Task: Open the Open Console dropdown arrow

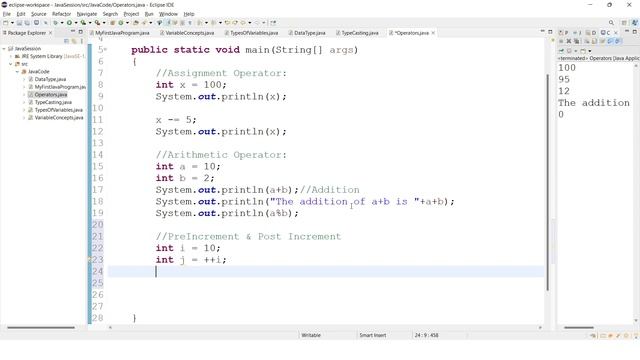Action: [x=590, y=51]
